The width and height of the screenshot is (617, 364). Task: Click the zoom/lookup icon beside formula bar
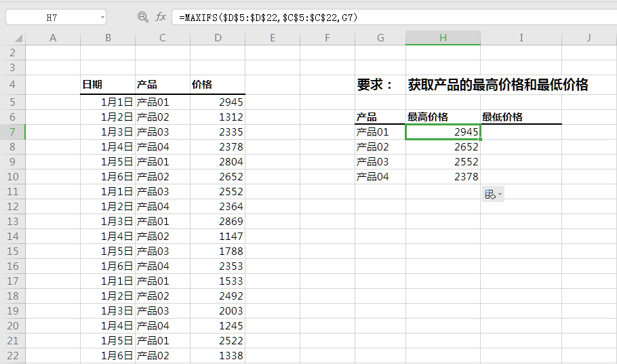tap(142, 17)
